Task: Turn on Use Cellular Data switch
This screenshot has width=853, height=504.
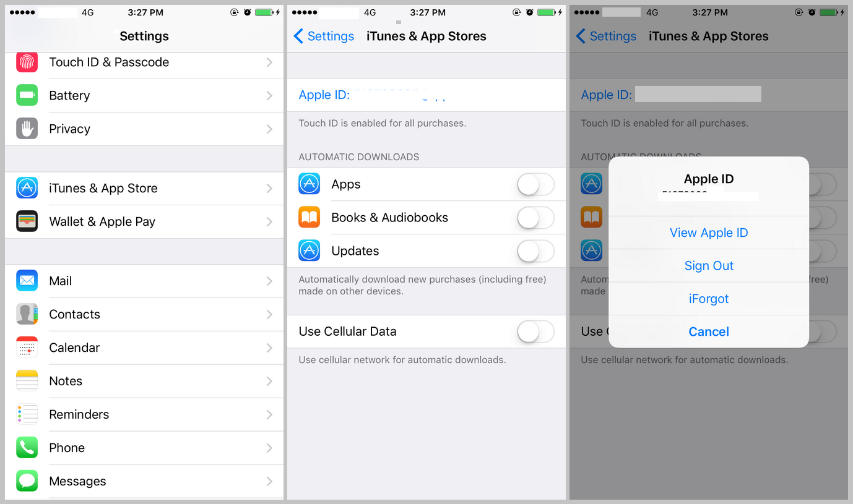Action: pyautogui.click(x=535, y=331)
